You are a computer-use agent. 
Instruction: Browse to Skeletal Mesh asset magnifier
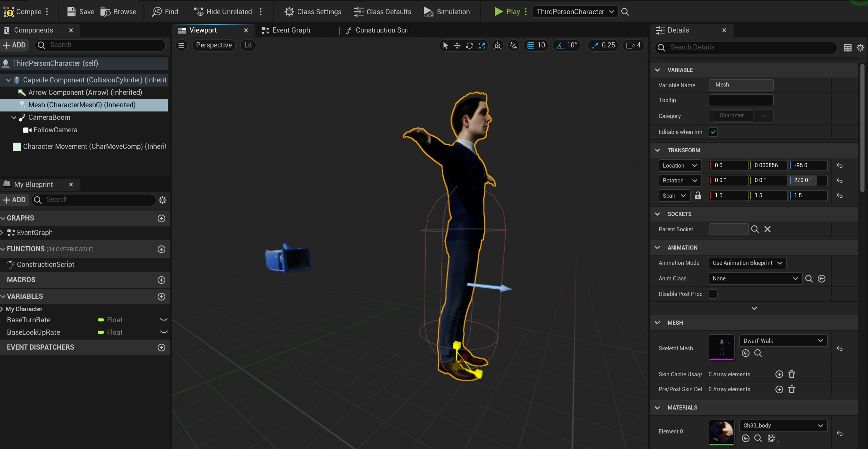pos(758,353)
